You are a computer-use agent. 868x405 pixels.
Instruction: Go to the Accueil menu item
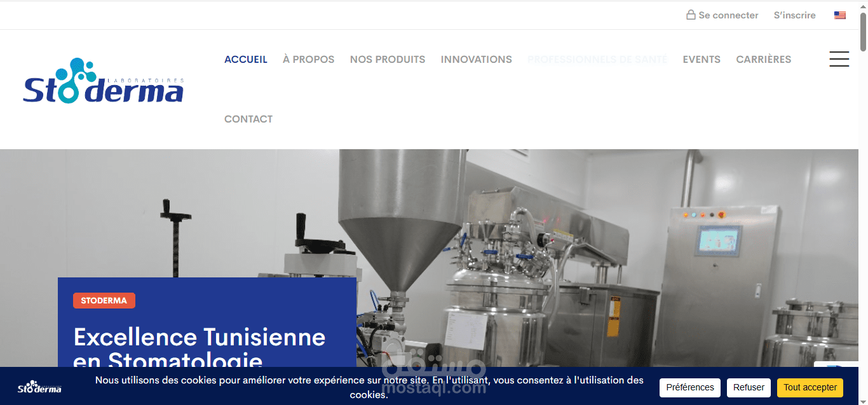pos(246,59)
